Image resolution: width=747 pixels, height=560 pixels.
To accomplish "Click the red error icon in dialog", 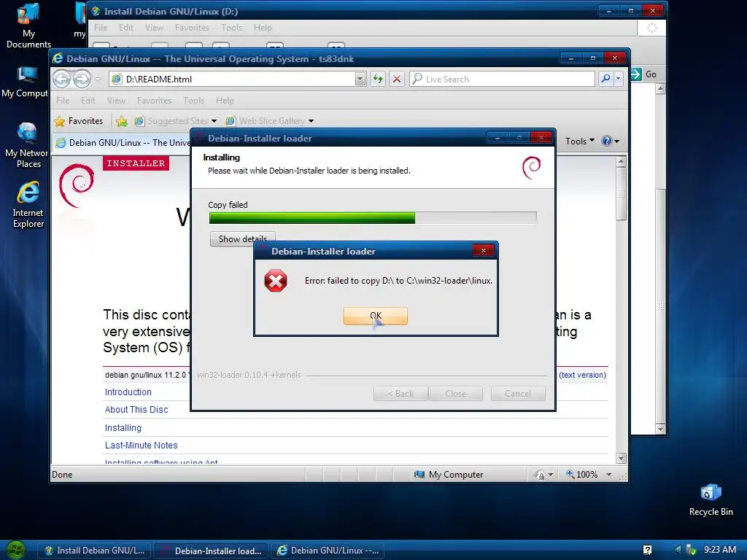I will tap(275, 281).
